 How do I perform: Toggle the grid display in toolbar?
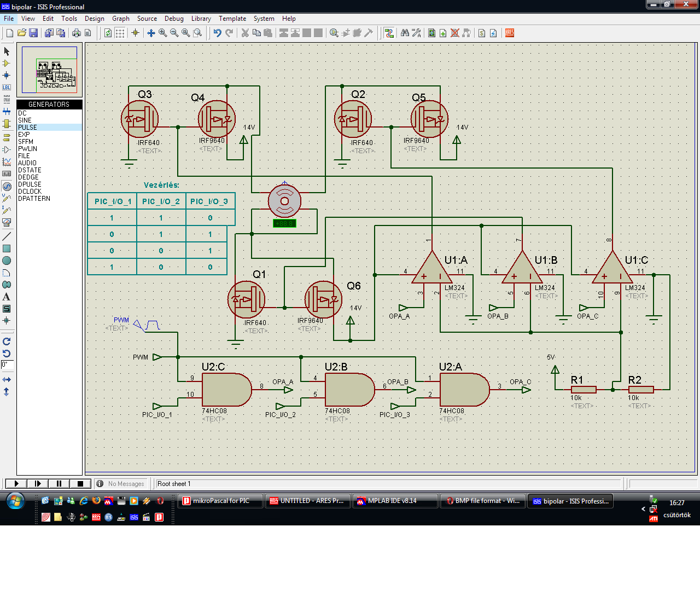(x=120, y=33)
